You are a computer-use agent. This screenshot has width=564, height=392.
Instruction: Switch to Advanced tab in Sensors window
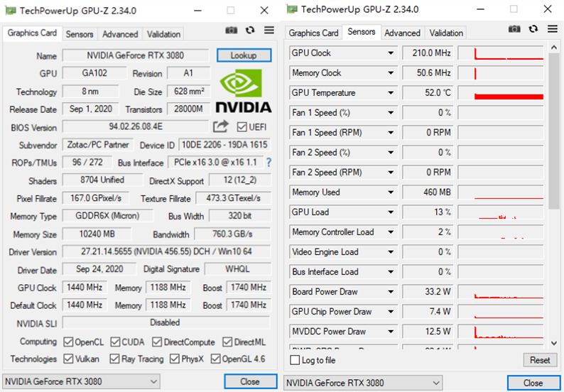(x=402, y=33)
